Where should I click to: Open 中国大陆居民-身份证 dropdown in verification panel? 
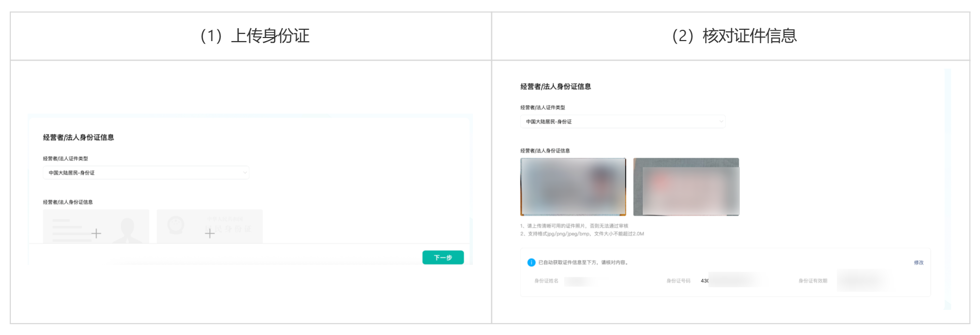pos(623,122)
